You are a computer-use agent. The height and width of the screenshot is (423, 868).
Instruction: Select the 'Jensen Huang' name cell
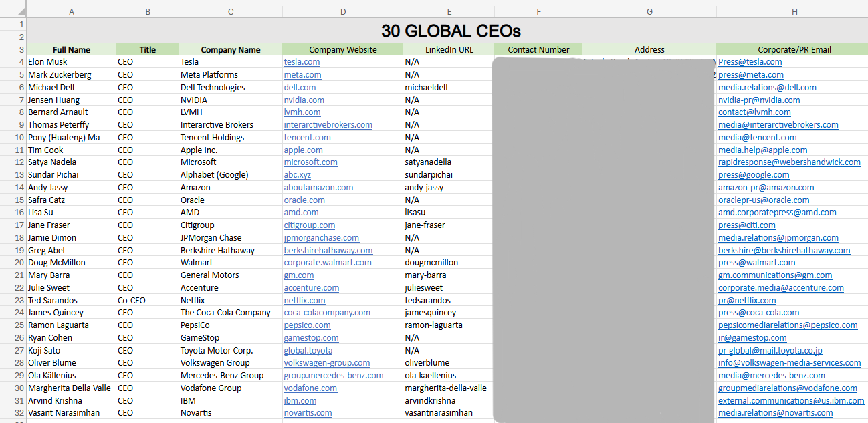[x=72, y=100]
